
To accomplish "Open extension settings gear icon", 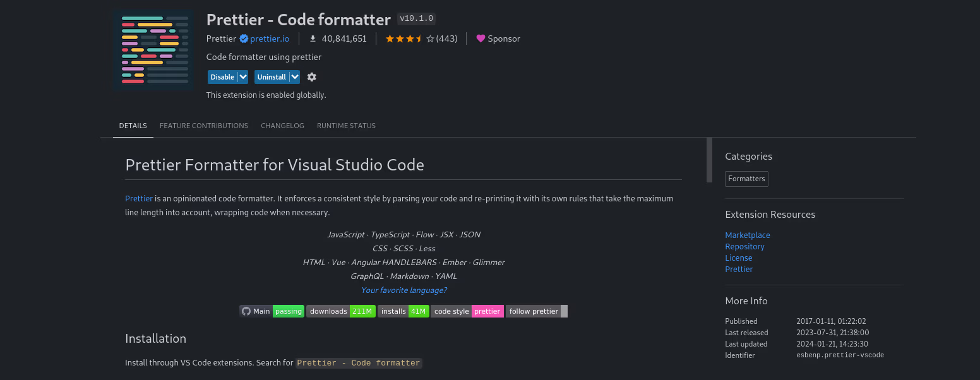I will click(312, 77).
